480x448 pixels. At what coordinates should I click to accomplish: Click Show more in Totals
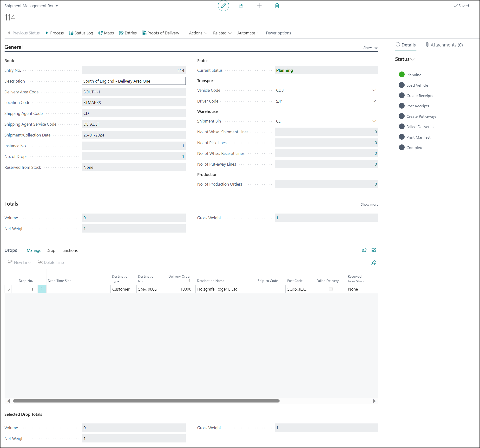click(x=369, y=204)
